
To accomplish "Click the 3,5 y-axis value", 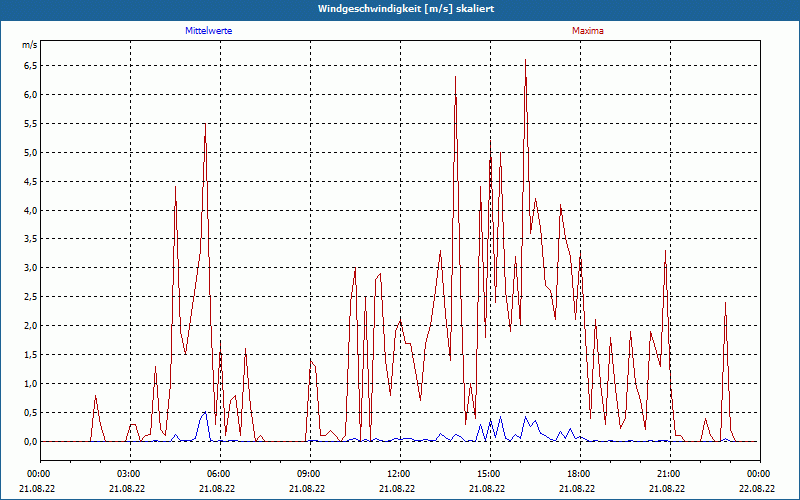I will 30,239.
